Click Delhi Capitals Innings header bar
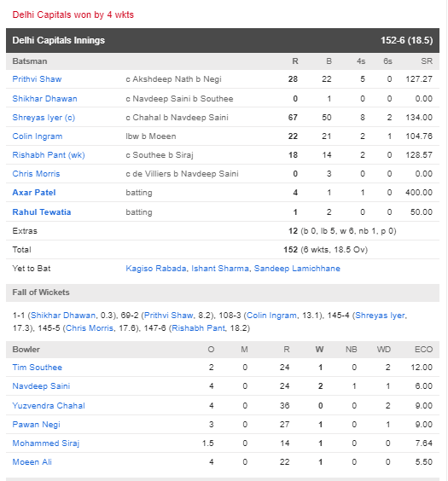Image resolution: width=448 pixels, height=481 pixels. click(x=223, y=40)
